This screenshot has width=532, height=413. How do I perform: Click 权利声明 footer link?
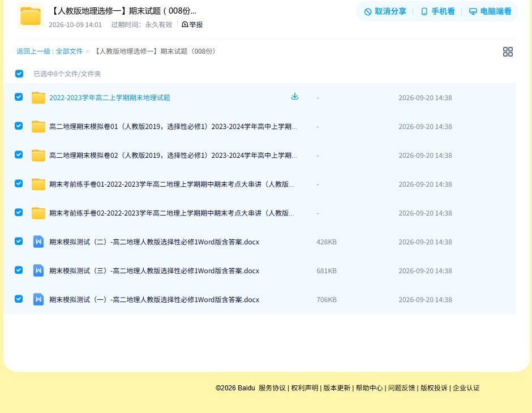[x=304, y=388]
